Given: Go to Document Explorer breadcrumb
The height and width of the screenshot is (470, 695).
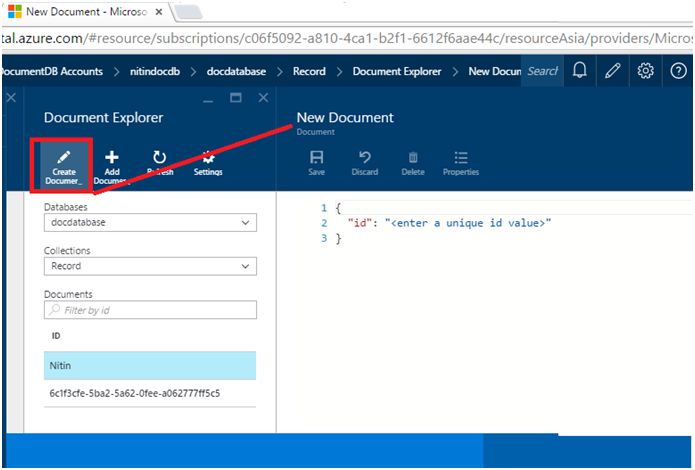Looking at the screenshot, I should pos(397,71).
